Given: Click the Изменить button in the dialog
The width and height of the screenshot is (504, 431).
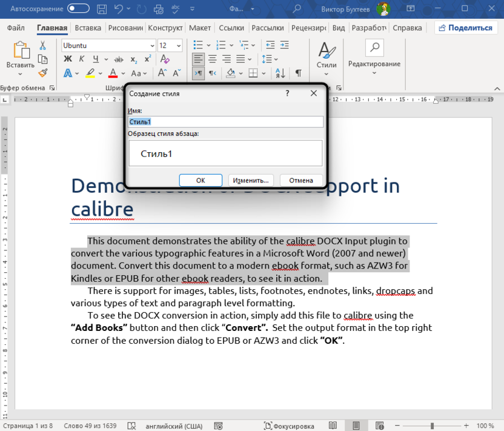Looking at the screenshot, I should 250,179.
